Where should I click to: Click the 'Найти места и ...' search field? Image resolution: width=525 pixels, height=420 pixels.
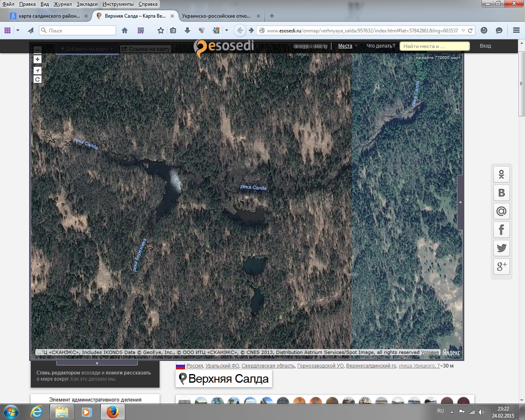(434, 46)
